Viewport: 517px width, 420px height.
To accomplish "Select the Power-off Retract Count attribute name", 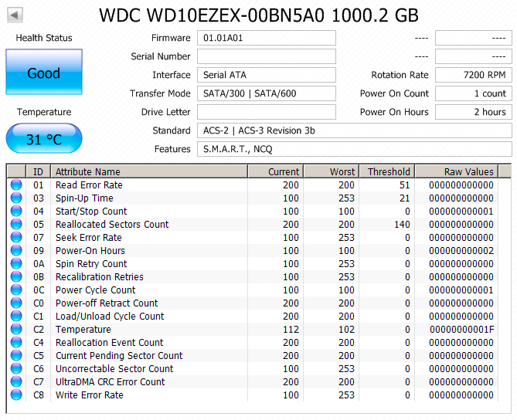I will tap(107, 303).
